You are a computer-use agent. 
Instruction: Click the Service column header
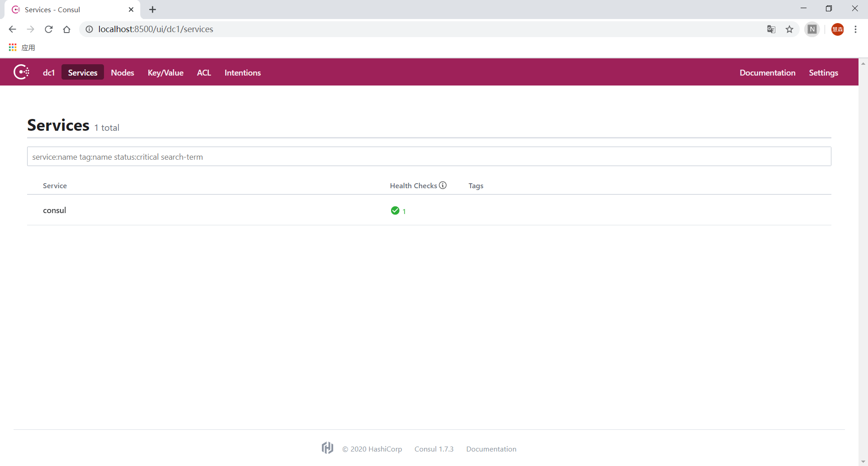(x=55, y=185)
